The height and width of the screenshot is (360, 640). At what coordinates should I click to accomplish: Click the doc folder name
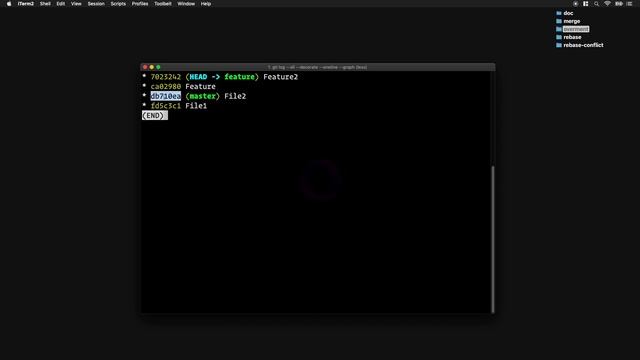pos(568,13)
